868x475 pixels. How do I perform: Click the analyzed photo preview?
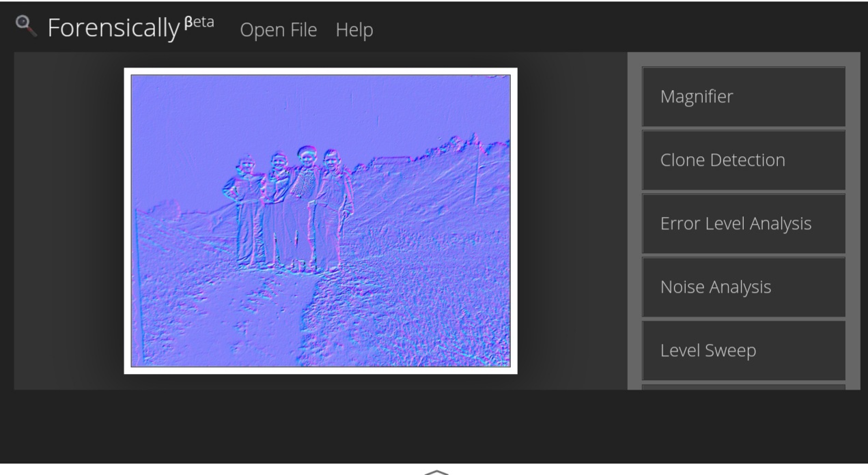[x=320, y=220]
